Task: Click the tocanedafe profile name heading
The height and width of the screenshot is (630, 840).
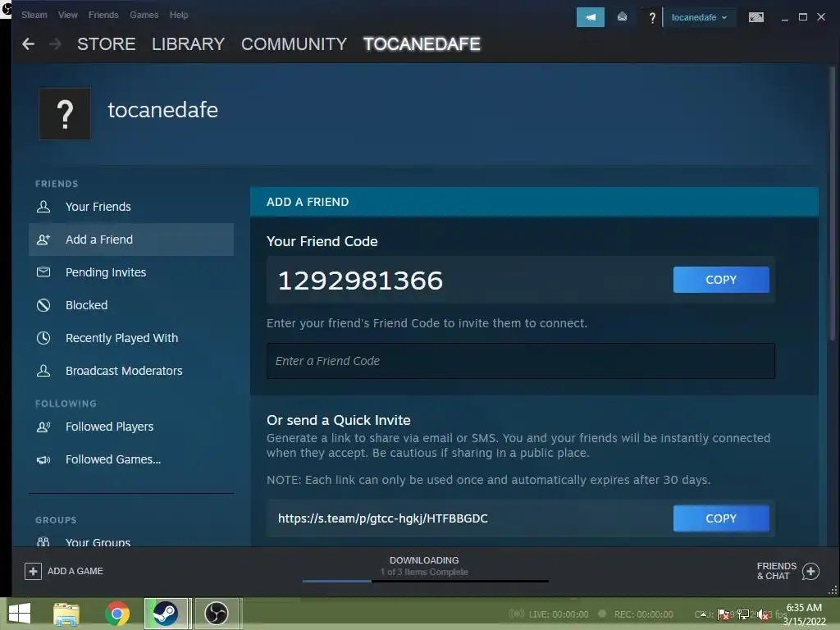Action: pos(163,110)
